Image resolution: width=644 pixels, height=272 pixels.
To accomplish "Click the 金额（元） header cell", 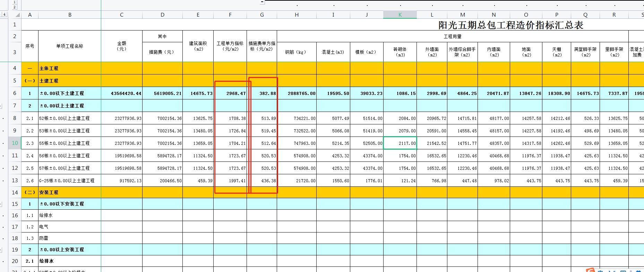I will coord(122,46).
